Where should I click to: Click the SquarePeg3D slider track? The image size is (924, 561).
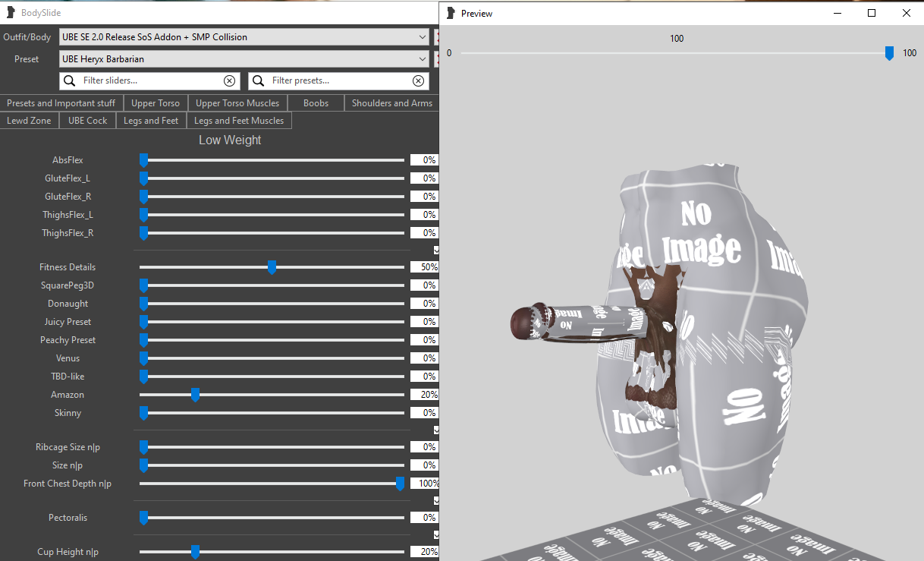coord(272,285)
